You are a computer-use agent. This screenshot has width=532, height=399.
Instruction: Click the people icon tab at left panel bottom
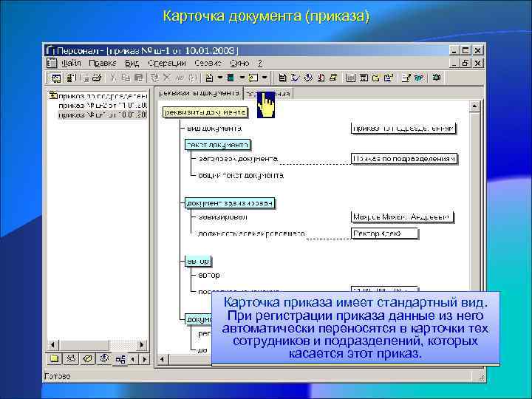point(71,359)
